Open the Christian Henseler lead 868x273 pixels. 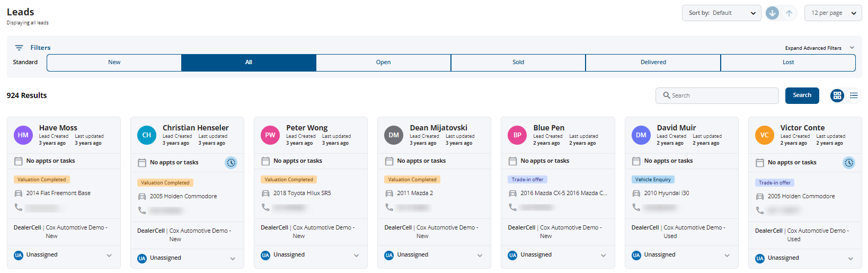point(196,128)
